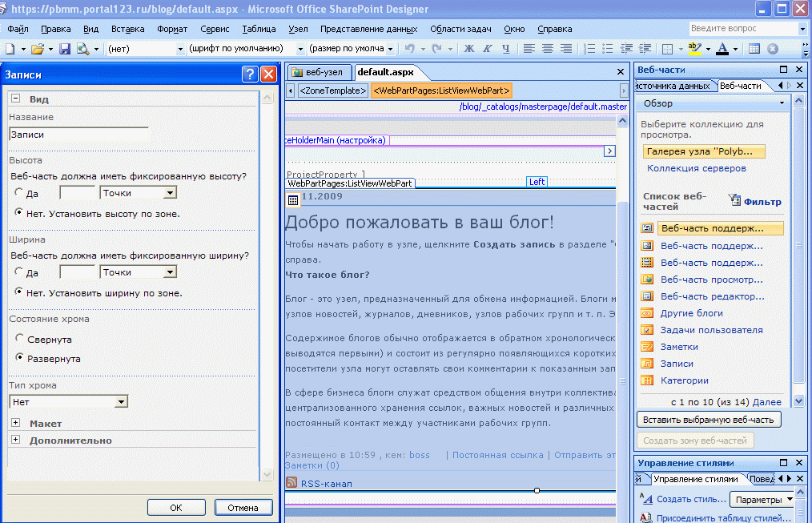Click the RSS-канал feed icon
812x523 pixels.
tap(292, 483)
